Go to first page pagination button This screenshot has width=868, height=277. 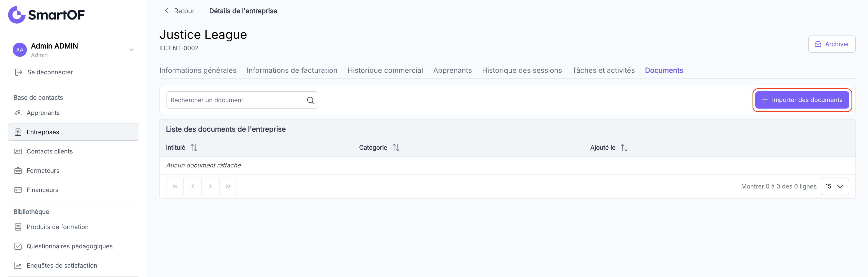click(x=175, y=186)
